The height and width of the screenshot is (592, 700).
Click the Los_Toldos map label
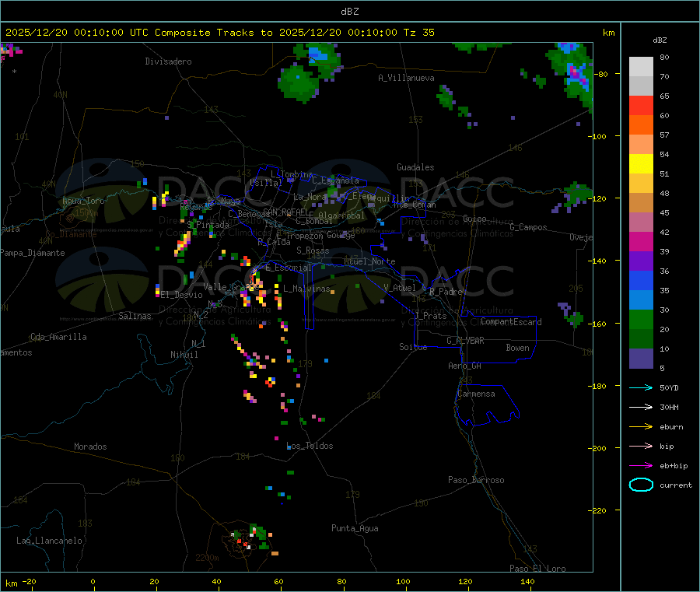(x=310, y=446)
